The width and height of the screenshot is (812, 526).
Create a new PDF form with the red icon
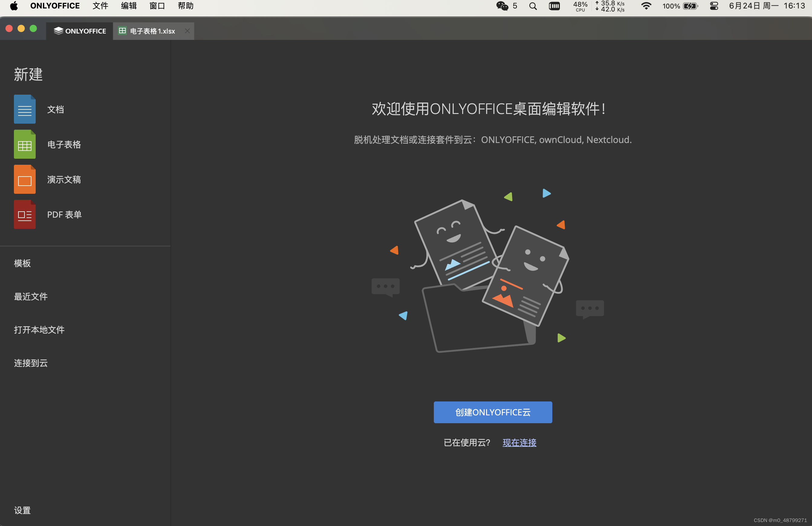click(x=24, y=215)
